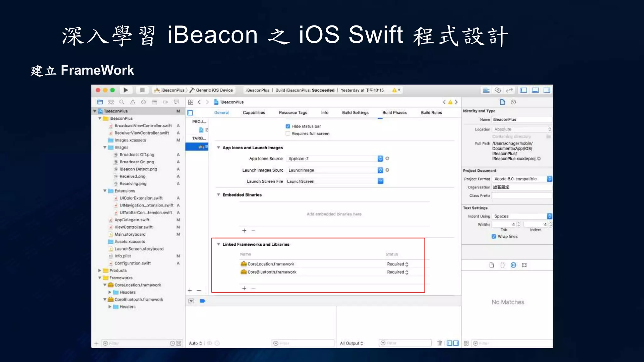The width and height of the screenshot is (644, 362).
Task: Stop the running build
Action: click(142, 90)
